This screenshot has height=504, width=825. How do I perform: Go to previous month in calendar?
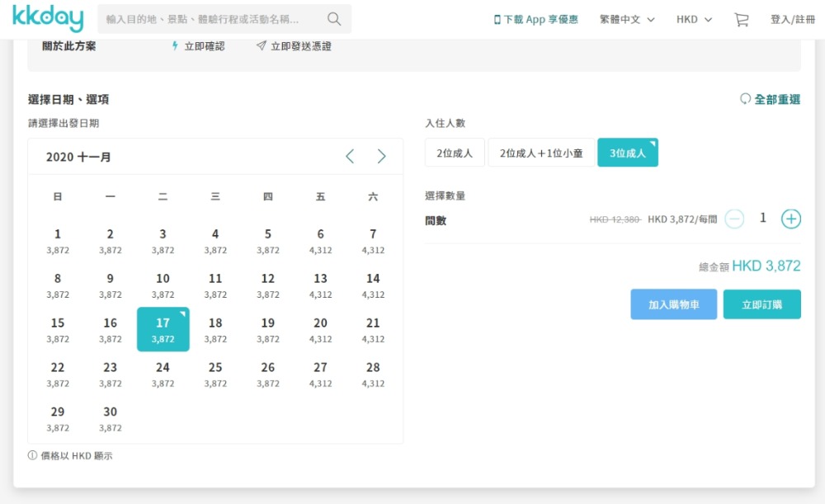(x=350, y=157)
